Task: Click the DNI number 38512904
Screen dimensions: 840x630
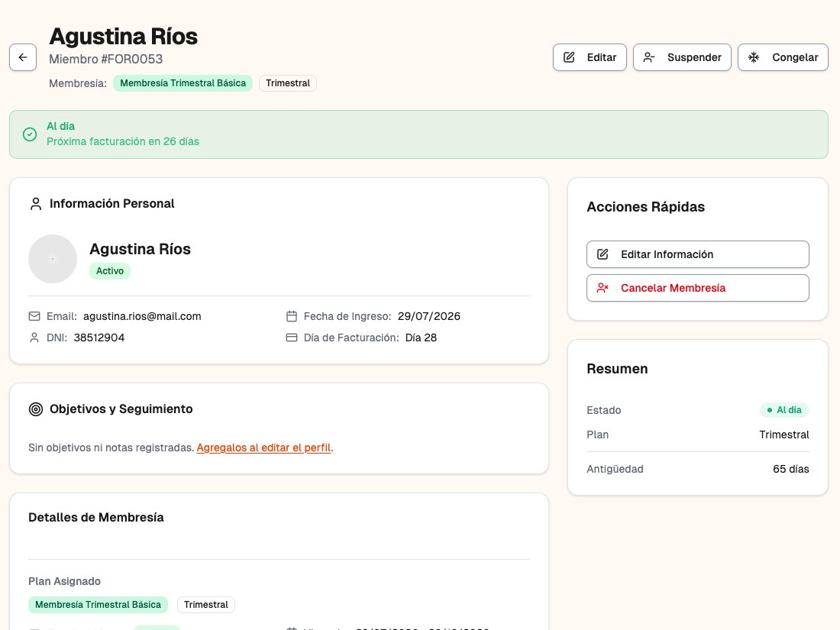Action: point(99,338)
